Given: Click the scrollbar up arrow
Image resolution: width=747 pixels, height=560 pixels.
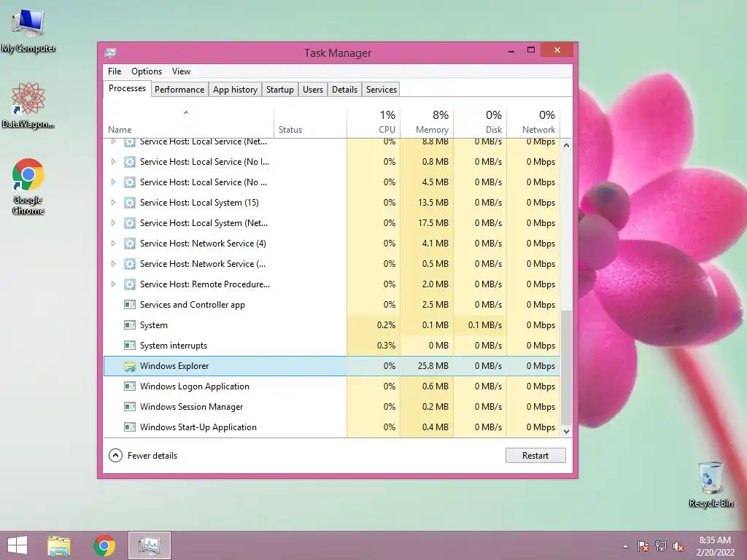Looking at the screenshot, I should 566,145.
